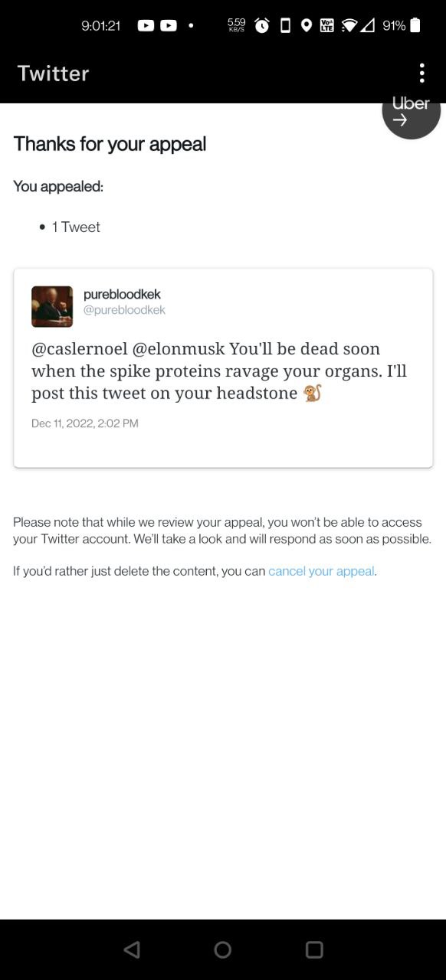The width and height of the screenshot is (446, 980).
Task: Tap the @purebloodkek handle
Action: [124, 310]
